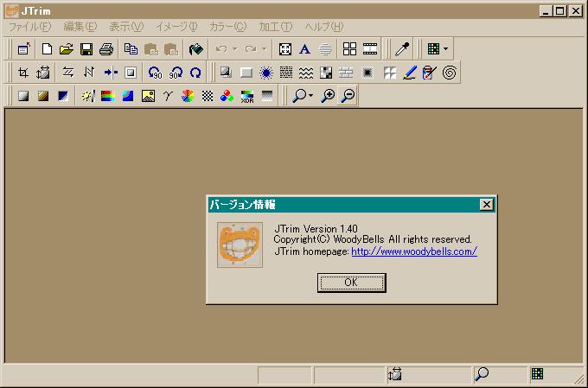Image resolution: width=588 pixels, height=388 pixels.
Task: Zoom out with the minus magnifier
Action: click(x=348, y=96)
